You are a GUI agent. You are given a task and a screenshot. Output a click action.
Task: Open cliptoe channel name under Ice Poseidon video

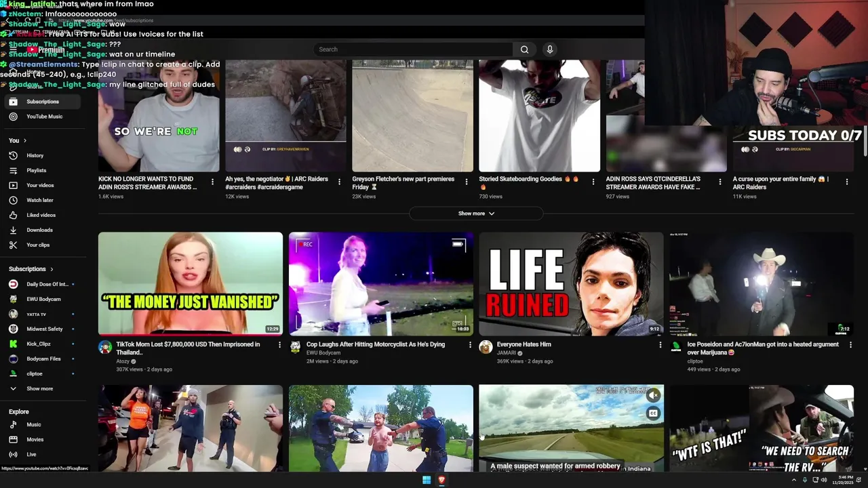coord(695,361)
